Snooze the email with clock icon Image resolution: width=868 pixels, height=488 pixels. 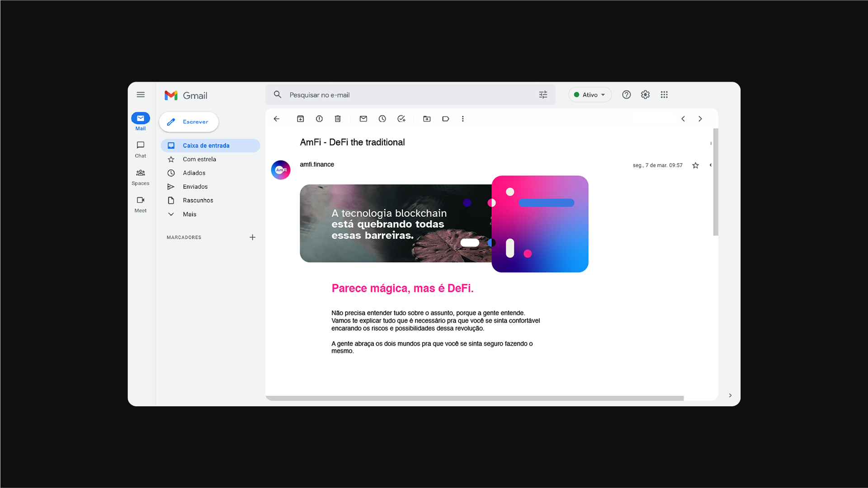pos(382,119)
